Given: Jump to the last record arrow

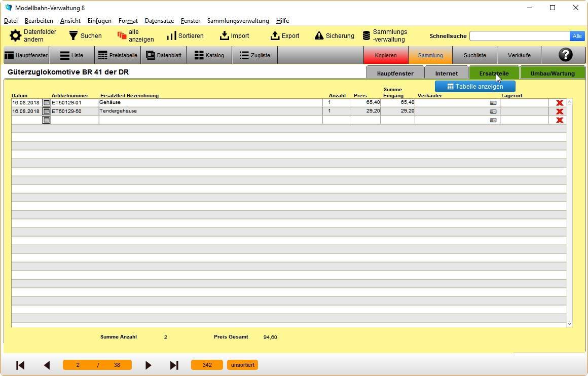Looking at the screenshot, I should [x=174, y=365].
